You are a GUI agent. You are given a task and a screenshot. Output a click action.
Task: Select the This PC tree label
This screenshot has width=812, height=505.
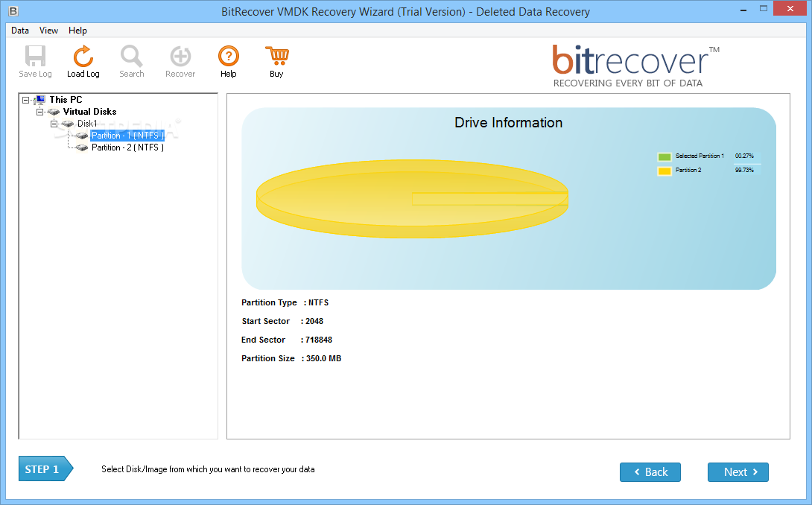(x=66, y=100)
